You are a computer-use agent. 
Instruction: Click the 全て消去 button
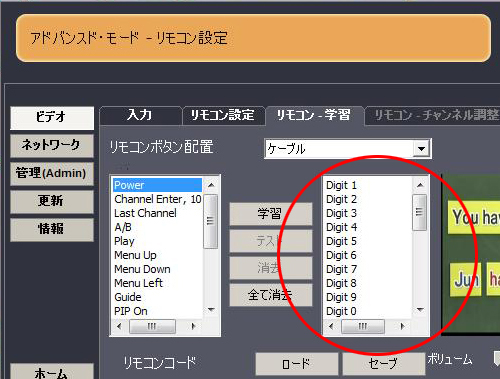271,295
